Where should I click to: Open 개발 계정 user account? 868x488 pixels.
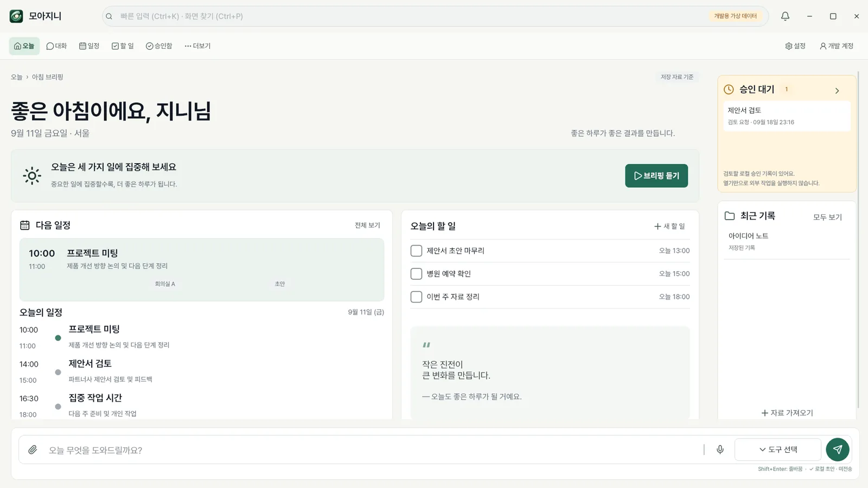pyautogui.click(x=837, y=46)
